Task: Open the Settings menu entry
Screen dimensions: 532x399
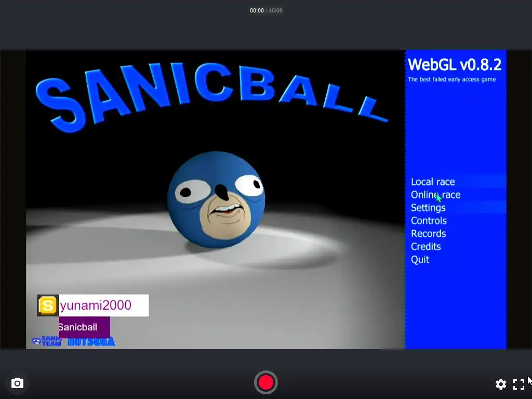Action: click(x=428, y=208)
